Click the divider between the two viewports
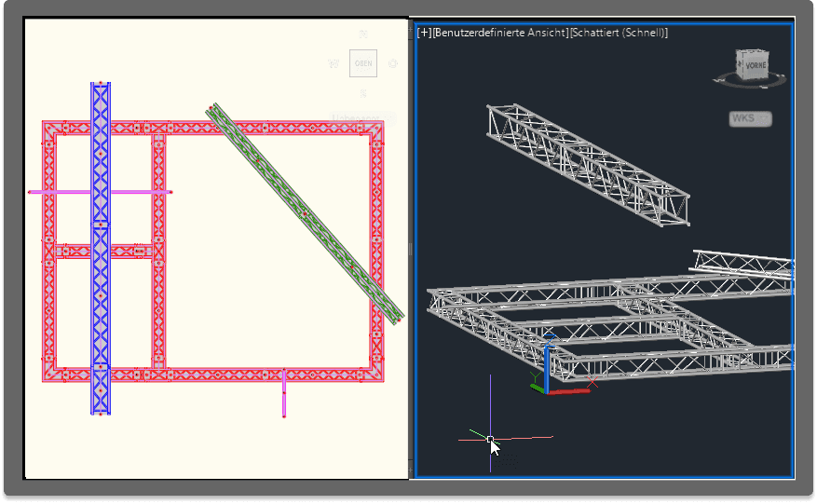The height and width of the screenshot is (504, 817). point(411,250)
